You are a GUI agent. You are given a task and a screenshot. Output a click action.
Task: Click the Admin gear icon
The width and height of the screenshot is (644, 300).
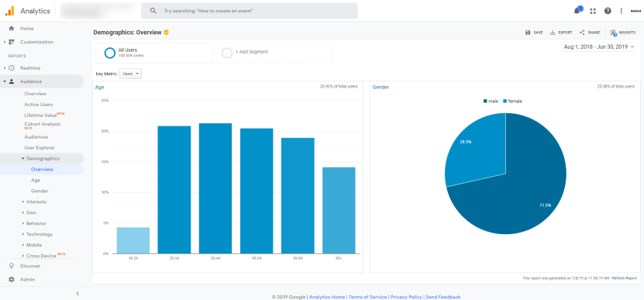(12, 279)
